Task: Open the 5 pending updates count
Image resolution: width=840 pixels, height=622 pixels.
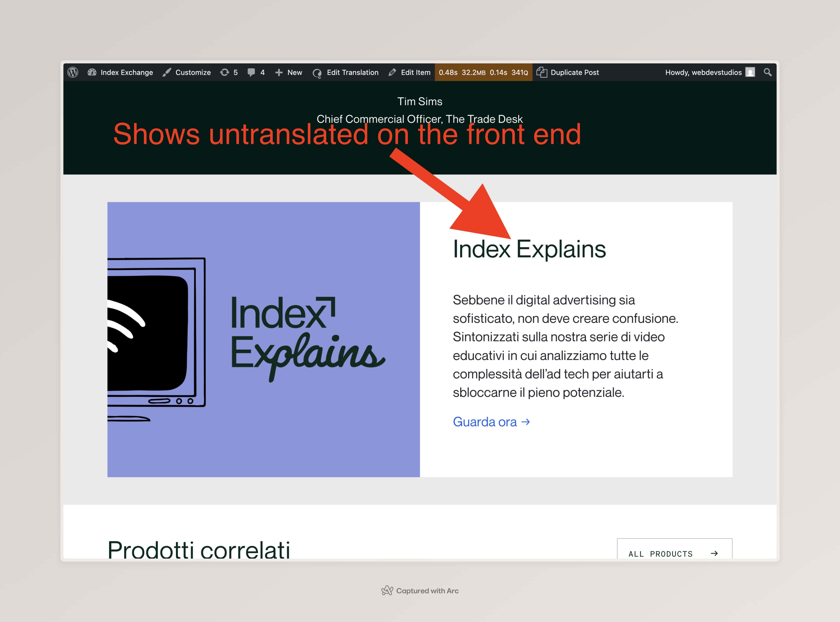Action: [236, 72]
